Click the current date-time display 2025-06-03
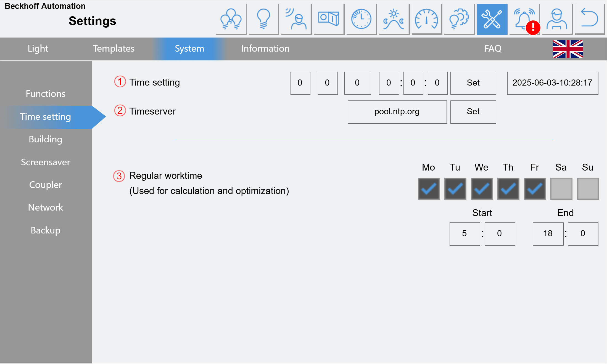This screenshot has height=364, width=607. (553, 83)
